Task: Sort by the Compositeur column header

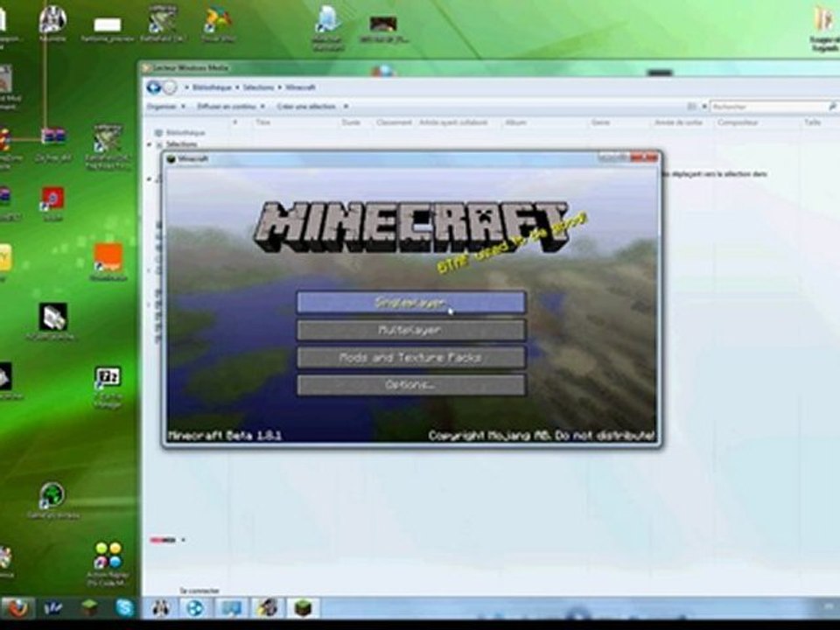Action: pos(738,122)
